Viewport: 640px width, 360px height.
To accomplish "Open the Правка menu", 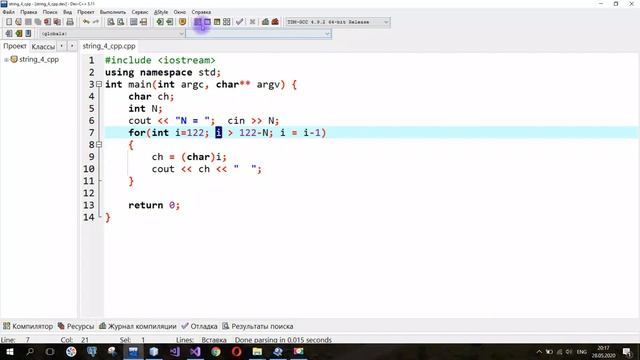I will click(29, 12).
